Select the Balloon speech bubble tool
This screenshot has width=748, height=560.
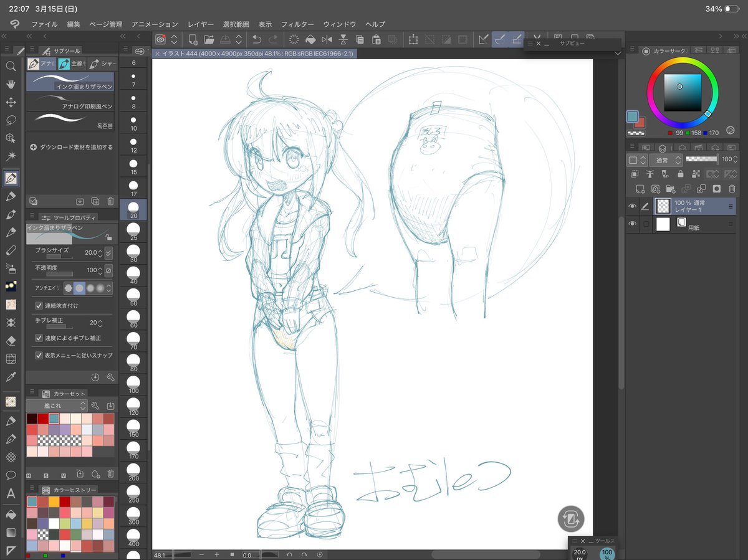(11, 475)
